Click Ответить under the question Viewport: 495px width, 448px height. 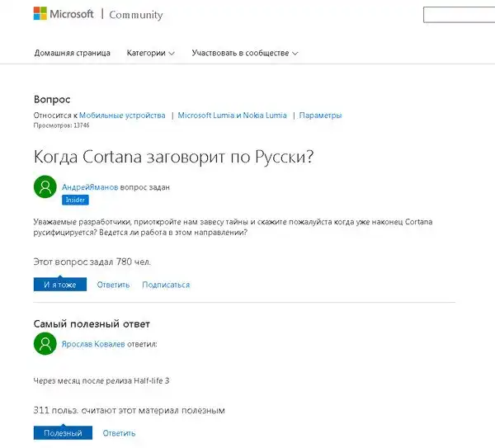[113, 285]
